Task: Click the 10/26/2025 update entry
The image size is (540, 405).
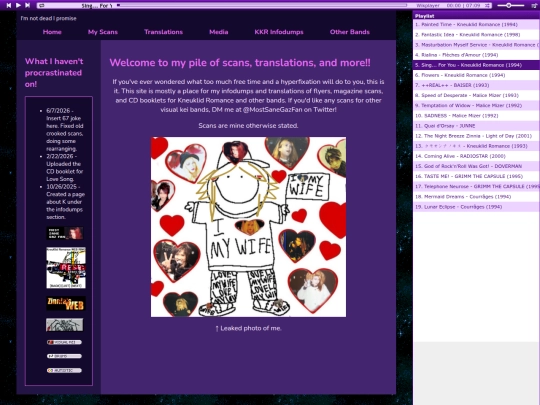Action: point(65,202)
